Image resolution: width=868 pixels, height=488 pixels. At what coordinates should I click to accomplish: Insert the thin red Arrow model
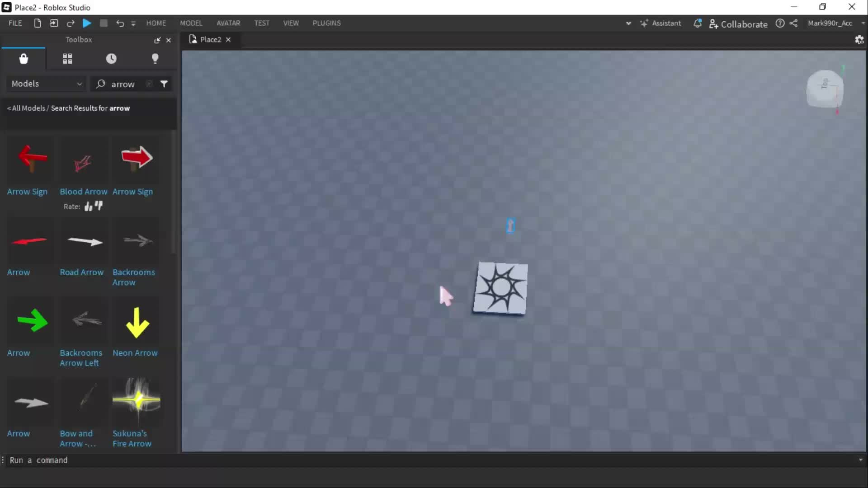tap(31, 241)
